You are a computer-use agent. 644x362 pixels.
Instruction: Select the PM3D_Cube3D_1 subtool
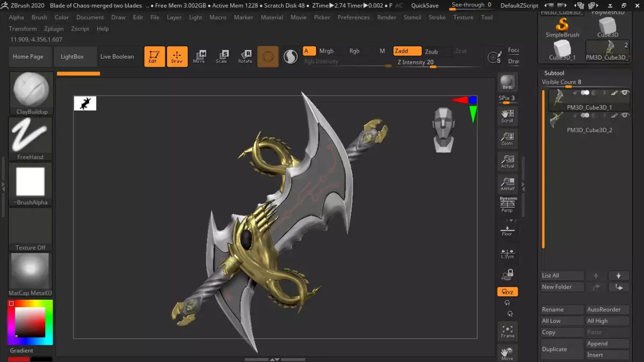coord(589,100)
